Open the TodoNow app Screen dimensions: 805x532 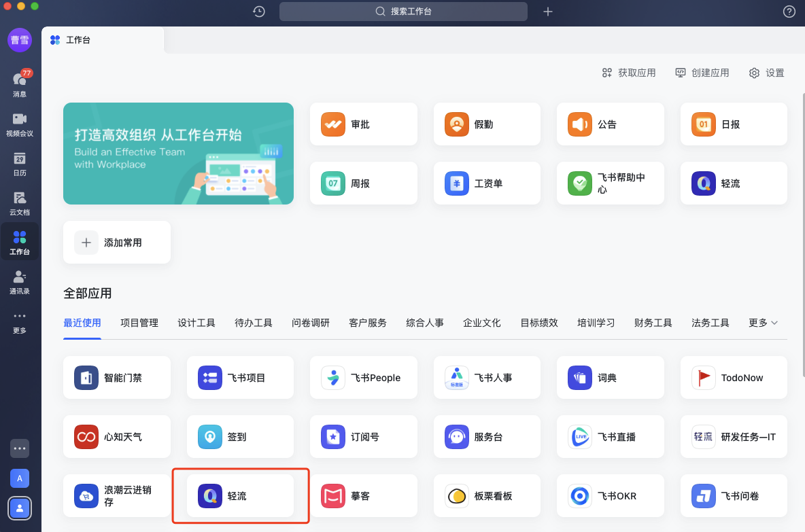click(734, 378)
